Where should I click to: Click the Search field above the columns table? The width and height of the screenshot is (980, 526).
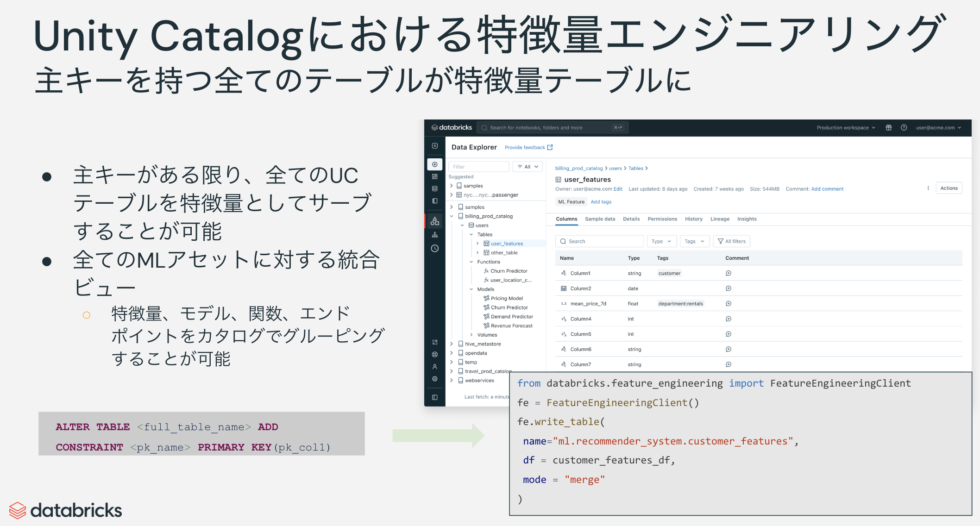[x=599, y=241]
